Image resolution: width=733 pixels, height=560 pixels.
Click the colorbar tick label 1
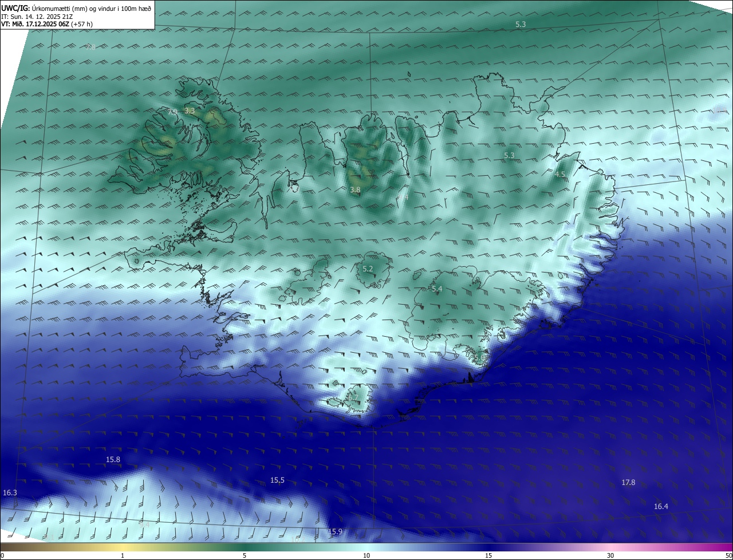[123, 555]
